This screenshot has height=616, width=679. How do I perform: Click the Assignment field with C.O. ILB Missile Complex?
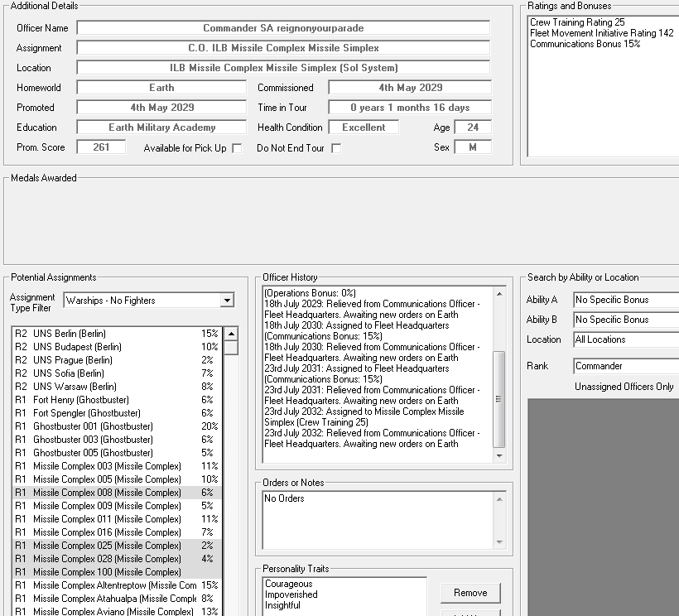coord(283,48)
